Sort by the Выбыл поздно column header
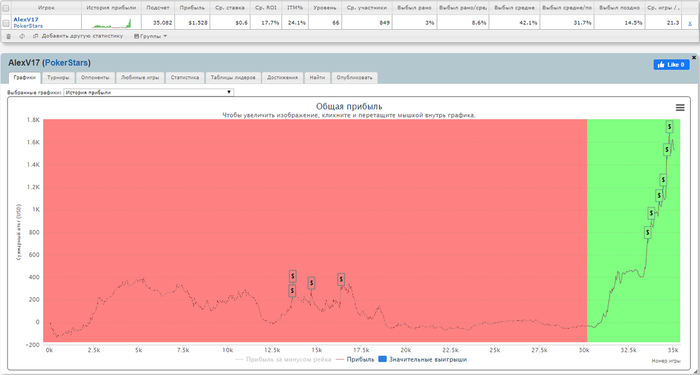Screen dimensions: 700x375 (619, 8)
